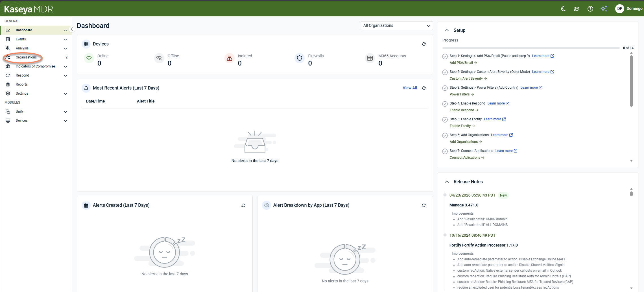The width and height of the screenshot is (644, 292).
Task: Mark Step 1 Add PSA/Email complete
Action: (445, 56)
